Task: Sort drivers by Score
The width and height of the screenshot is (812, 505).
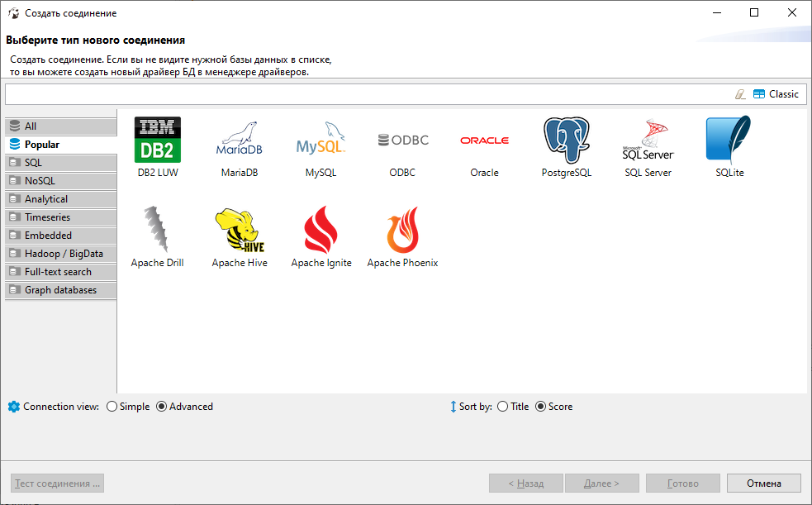Action: 541,407
